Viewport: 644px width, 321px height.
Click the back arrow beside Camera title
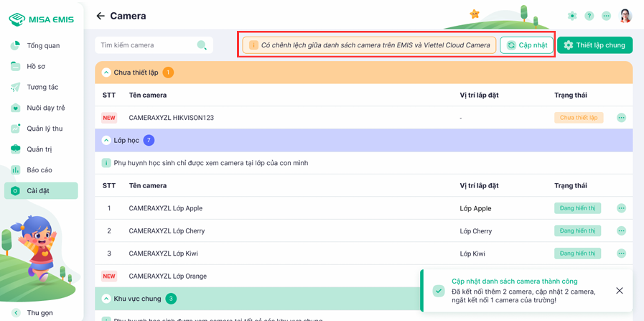[x=101, y=16]
